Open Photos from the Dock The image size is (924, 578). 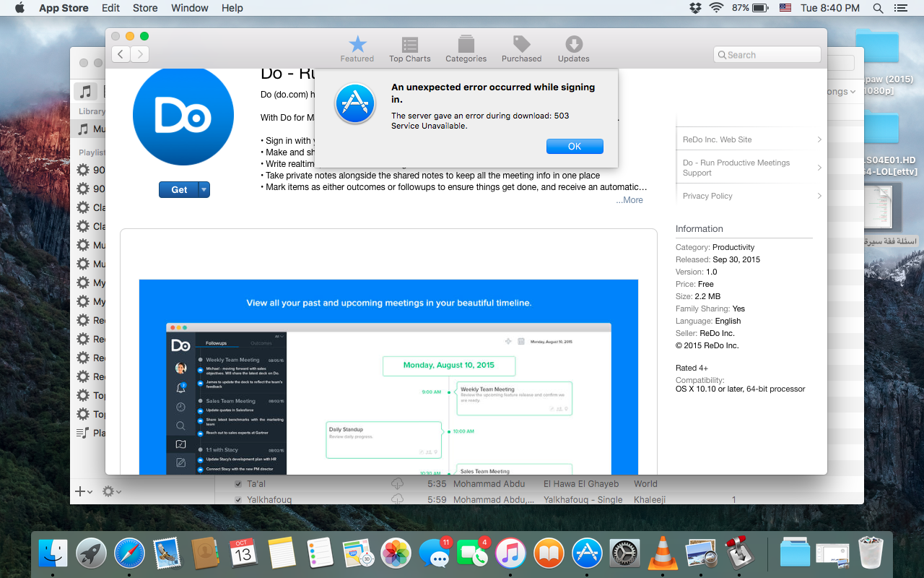(396, 554)
